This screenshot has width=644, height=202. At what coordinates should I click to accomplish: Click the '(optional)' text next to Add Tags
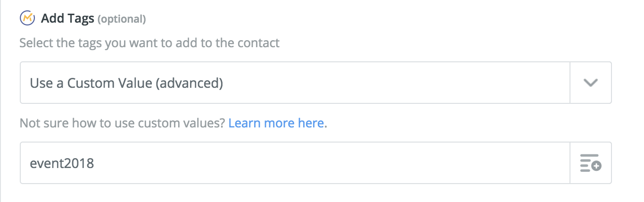point(122,19)
